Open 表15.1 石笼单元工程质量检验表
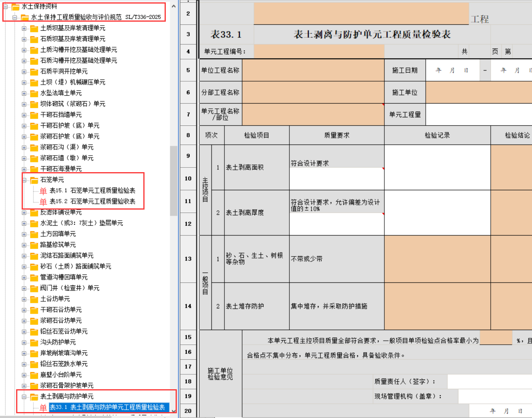 pos(92,191)
